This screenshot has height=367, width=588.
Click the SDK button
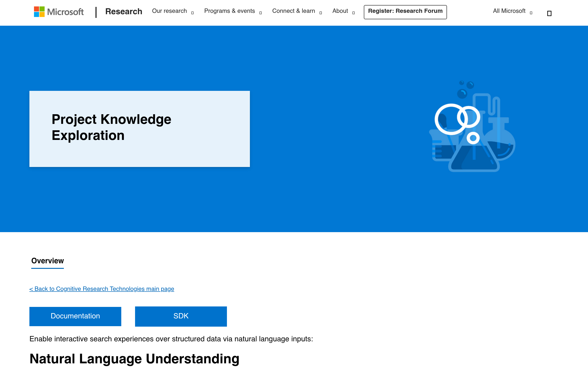click(181, 316)
